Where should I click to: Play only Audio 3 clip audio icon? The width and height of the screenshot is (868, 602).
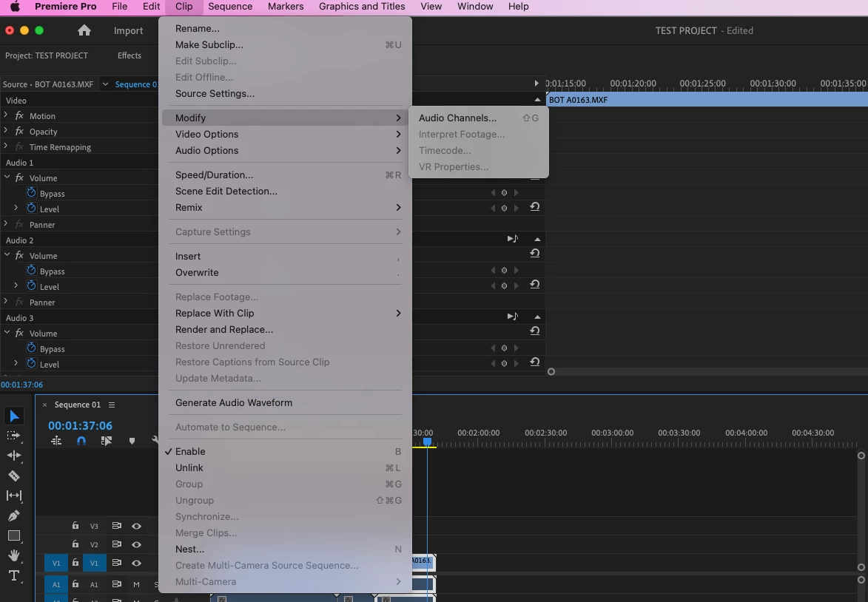pos(513,316)
